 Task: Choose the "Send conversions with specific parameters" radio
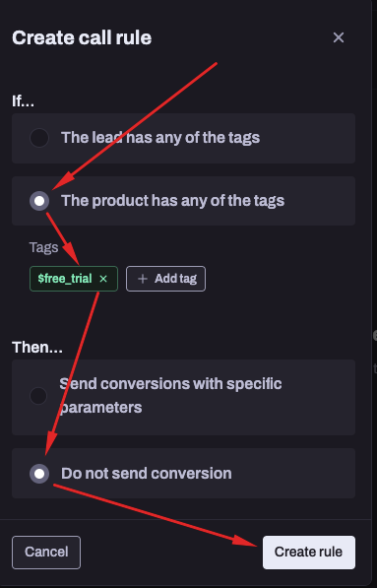tap(38, 396)
